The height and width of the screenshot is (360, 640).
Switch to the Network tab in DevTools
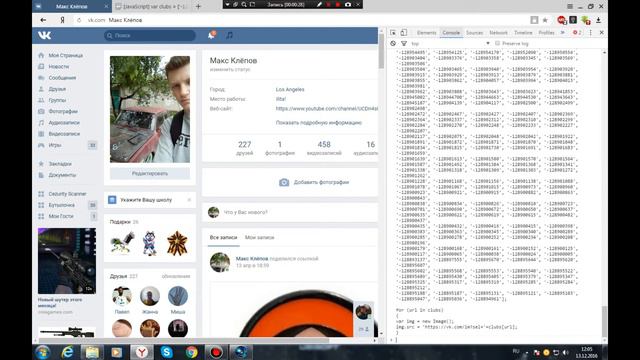coord(498,33)
